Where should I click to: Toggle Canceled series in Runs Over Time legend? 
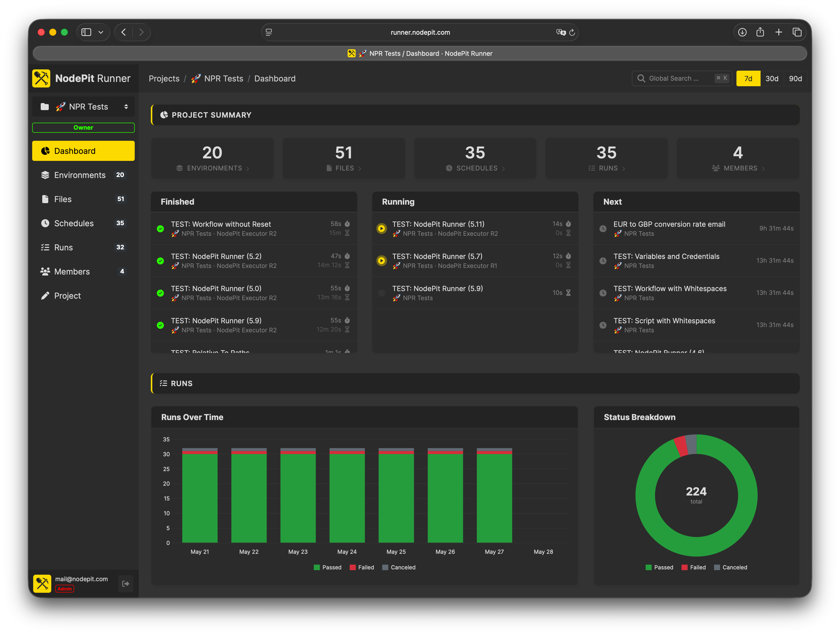(399, 567)
